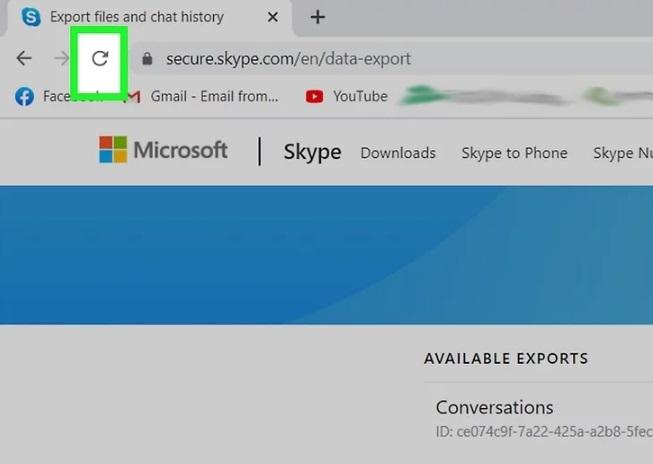Open the Skype Number menu item
The image size is (653, 464).
point(623,153)
